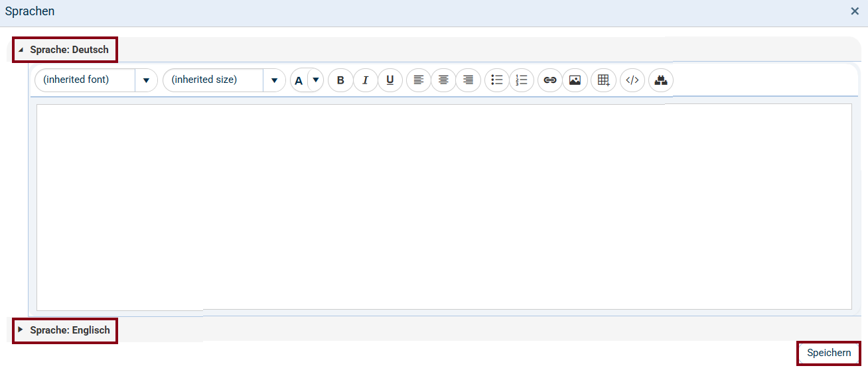This screenshot has width=868, height=372.
Task: Insert a hyperlink
Action: (x=550, y=80)
